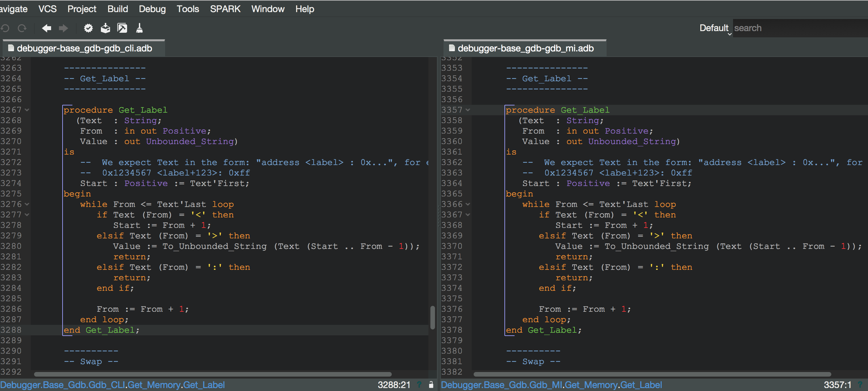Collapse the while loop at line 3276

click(27, 204)
